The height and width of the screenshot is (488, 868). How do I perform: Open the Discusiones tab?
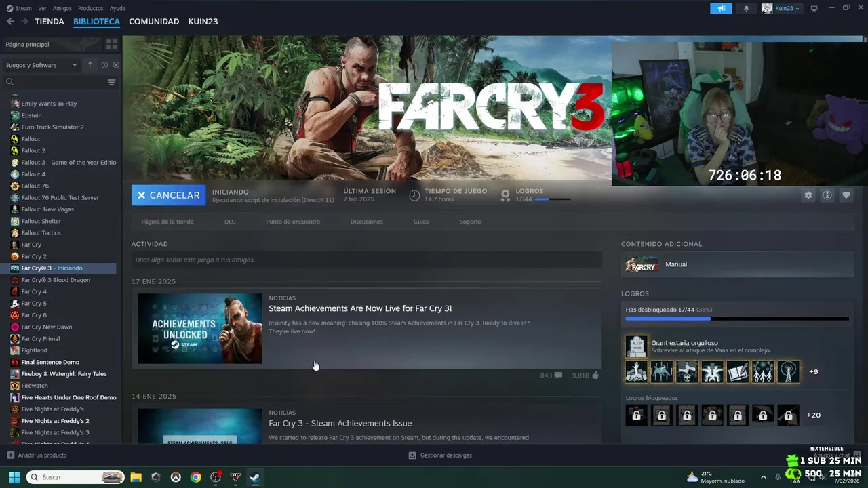click(x=367, y=222)
